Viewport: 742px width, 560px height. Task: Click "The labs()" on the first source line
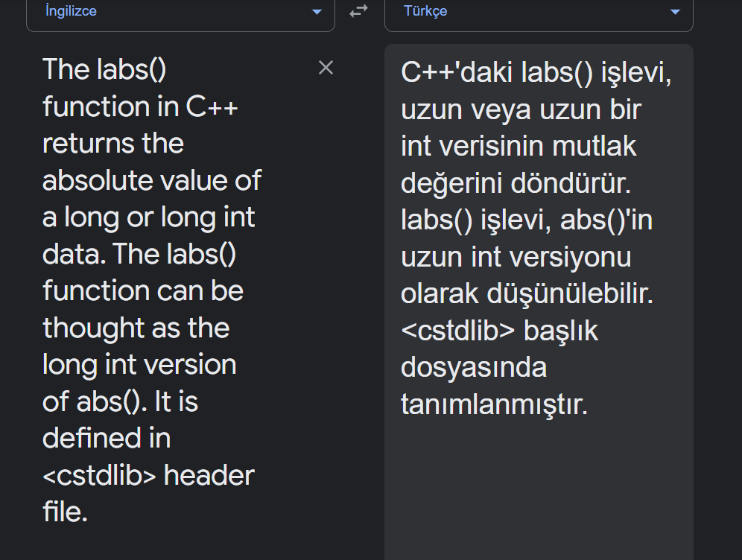coord(104,69)
